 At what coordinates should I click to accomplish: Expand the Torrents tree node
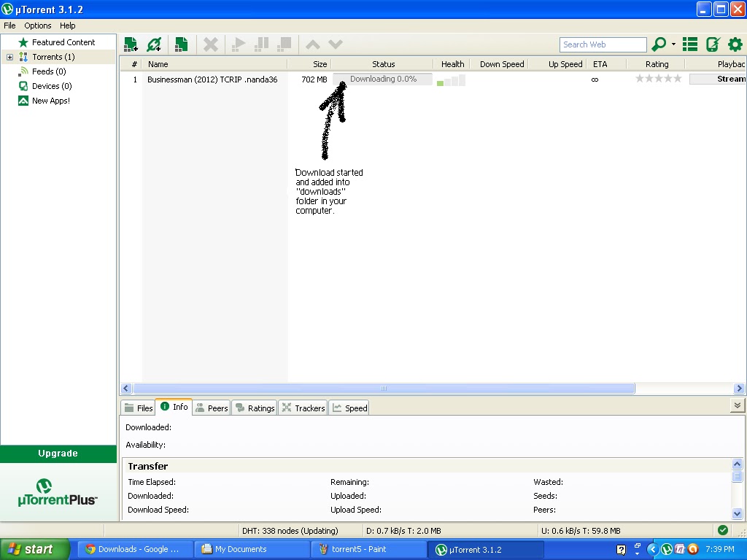click(x=9, y=57)
